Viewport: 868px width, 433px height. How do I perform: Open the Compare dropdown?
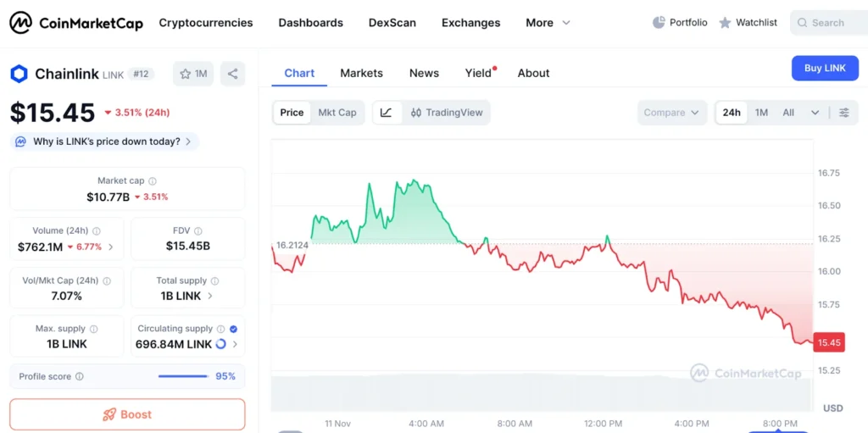point(671,113)
